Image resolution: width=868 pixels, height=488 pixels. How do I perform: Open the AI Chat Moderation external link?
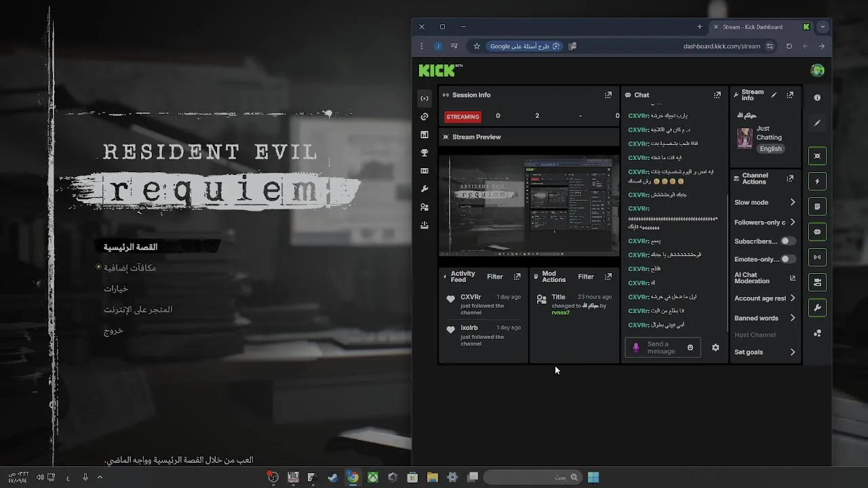793,278
